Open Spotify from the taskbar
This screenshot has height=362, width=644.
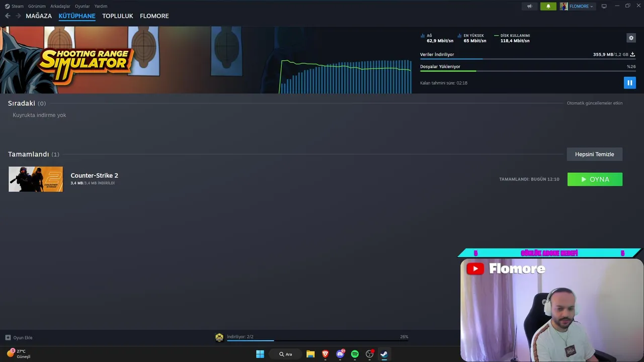355,354
